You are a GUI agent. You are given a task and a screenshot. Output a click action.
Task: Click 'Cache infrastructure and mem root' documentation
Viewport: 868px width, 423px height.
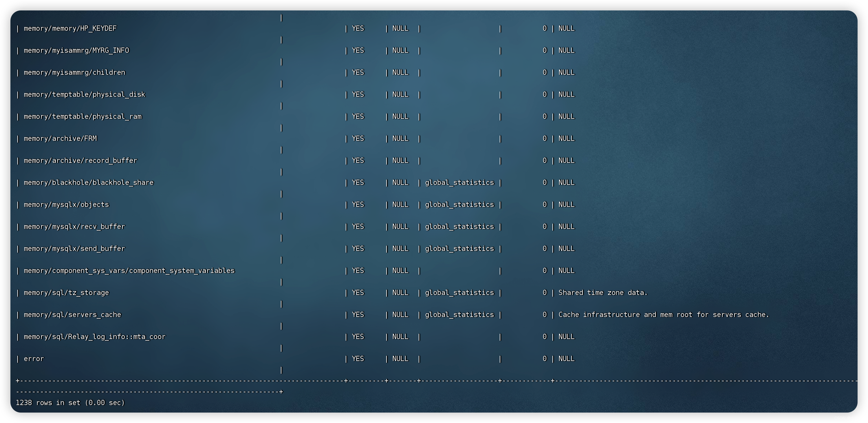click(x=664, y=315)
